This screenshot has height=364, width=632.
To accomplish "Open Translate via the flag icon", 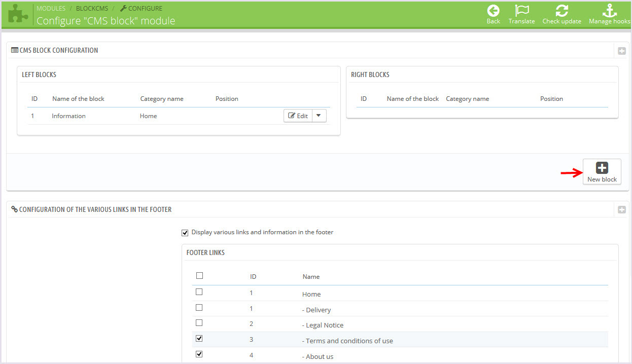I will (521, 11).
